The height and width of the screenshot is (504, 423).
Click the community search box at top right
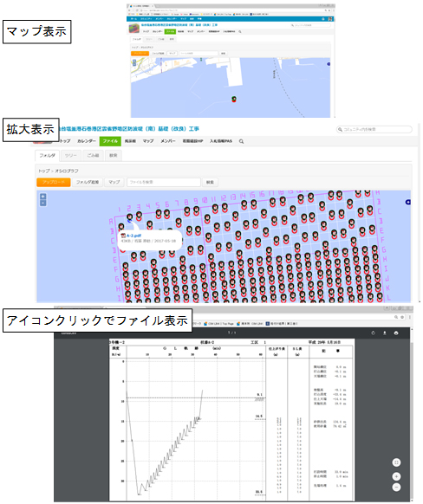click(374, 129)
